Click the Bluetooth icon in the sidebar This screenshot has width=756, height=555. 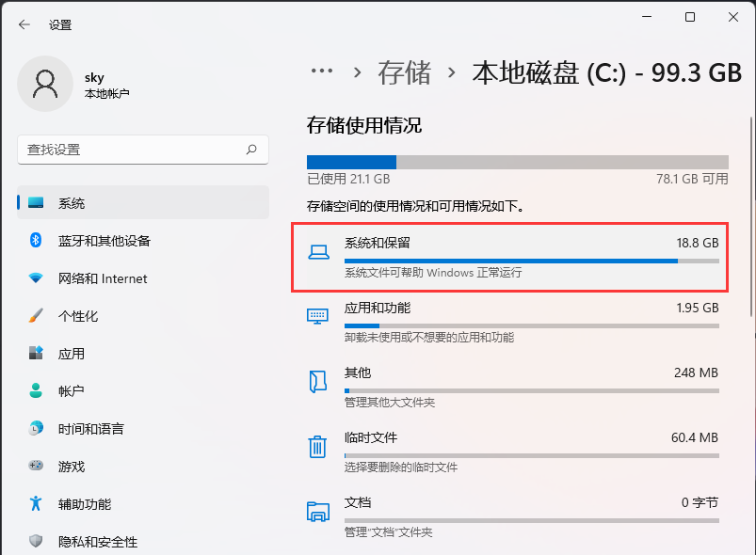click(x=35, y=241)
